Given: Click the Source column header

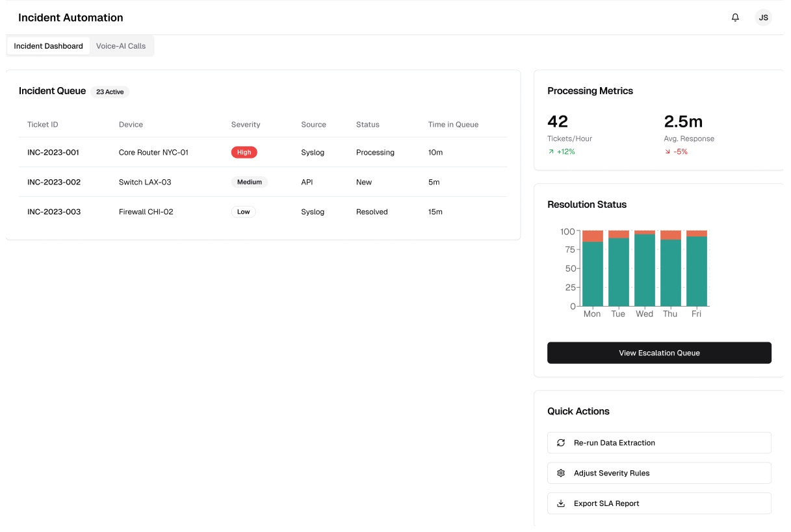Looking at the screenshot, I should click(314, 125).
